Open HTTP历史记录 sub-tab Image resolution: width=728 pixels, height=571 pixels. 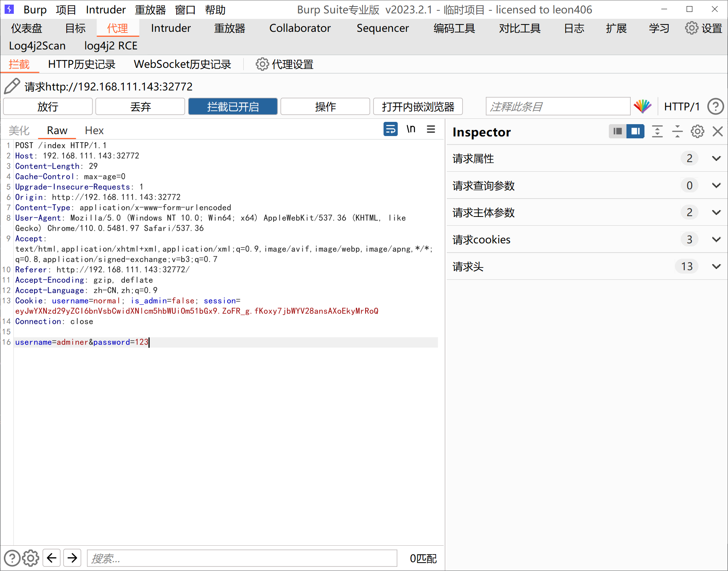pyautogui.click(x=82, y=64)
